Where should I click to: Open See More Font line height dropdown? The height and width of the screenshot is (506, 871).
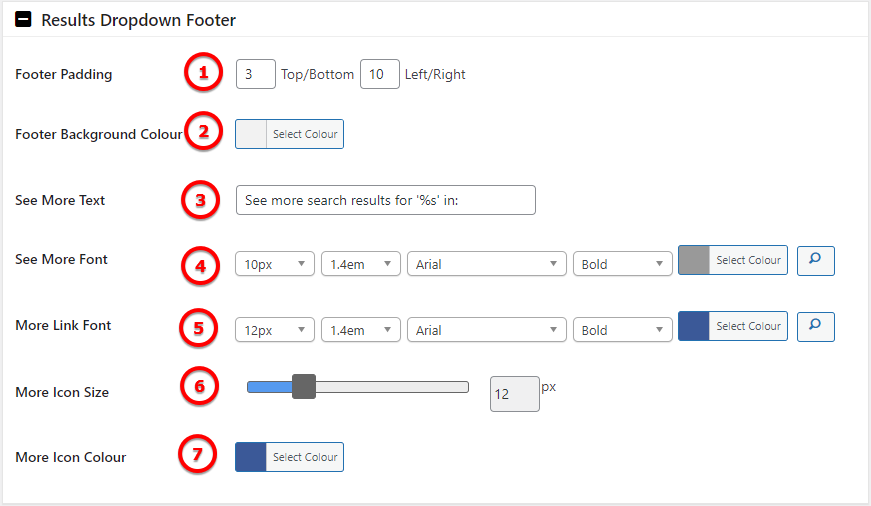(x=361, y=264)
